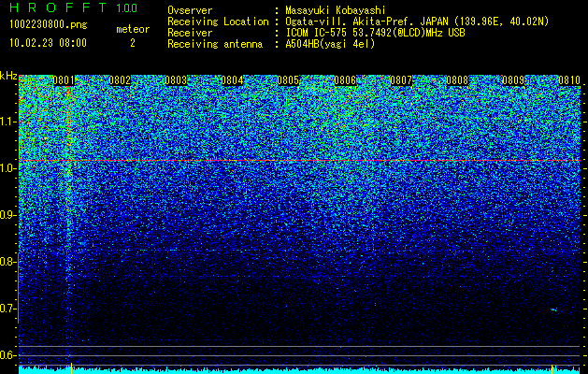Click the 'Receiver' field label

pyautogui.click(x=190, y=33)
